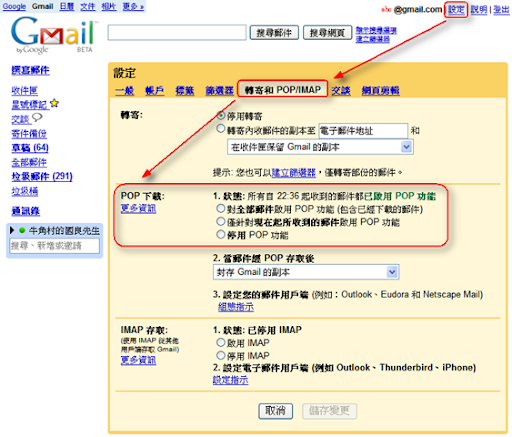Expand the chat panel triangle arrow
Viewport: 512px width, 437px height.
[x=12, y=230]
